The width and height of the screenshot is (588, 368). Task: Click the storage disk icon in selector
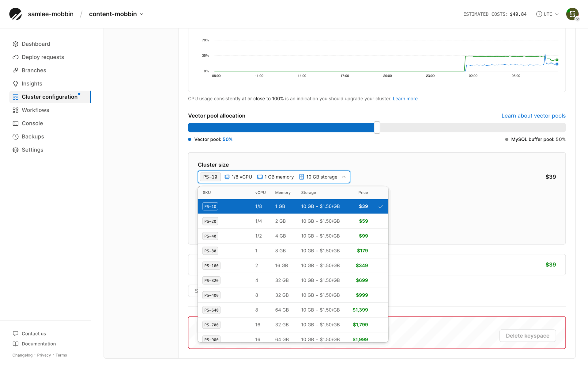point(301,177)
